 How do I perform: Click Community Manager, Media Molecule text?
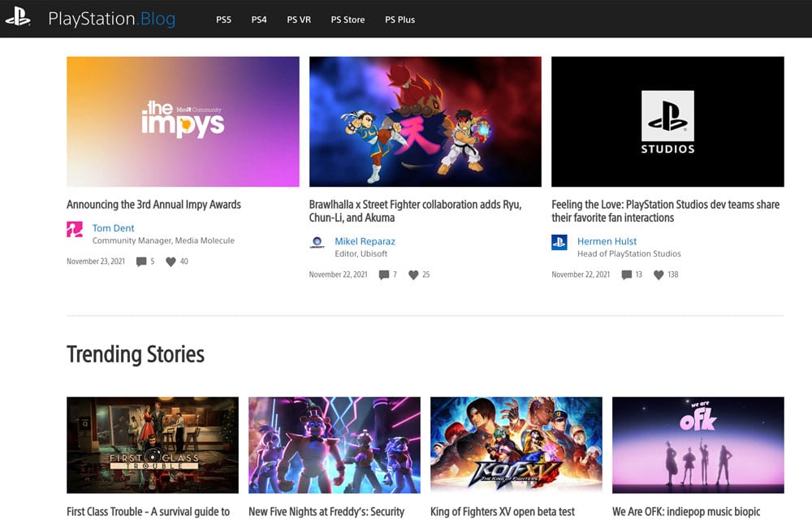(x=163, y=240)
